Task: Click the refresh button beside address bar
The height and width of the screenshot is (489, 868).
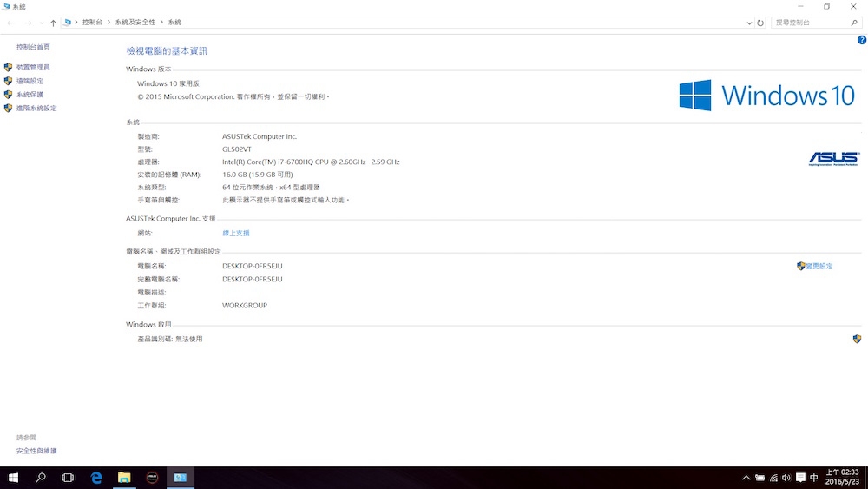Action: point(760,23)
